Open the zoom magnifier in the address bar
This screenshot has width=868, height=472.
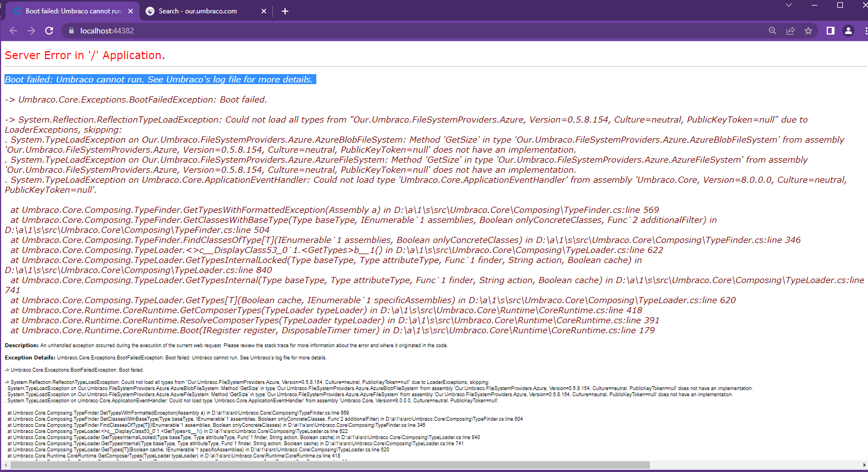tap(773, 31)
